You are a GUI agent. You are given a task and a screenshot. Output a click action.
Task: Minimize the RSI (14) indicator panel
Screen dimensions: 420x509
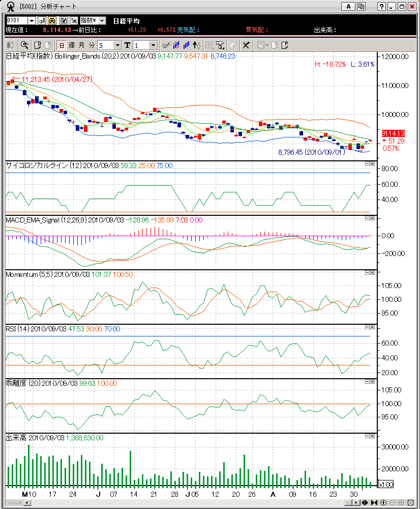(x=367, y=327)
